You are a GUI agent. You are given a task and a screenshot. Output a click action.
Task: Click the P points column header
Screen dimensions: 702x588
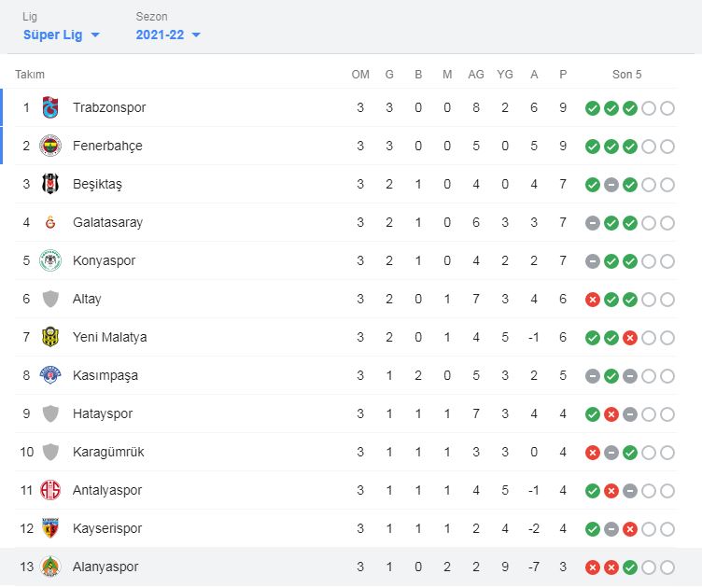[x=563, y=75]
